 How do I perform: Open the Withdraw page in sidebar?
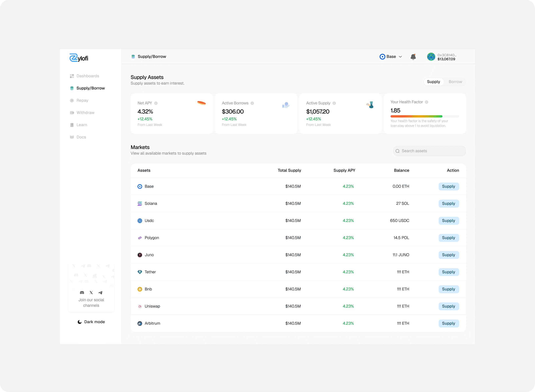(x=85, y=112)
